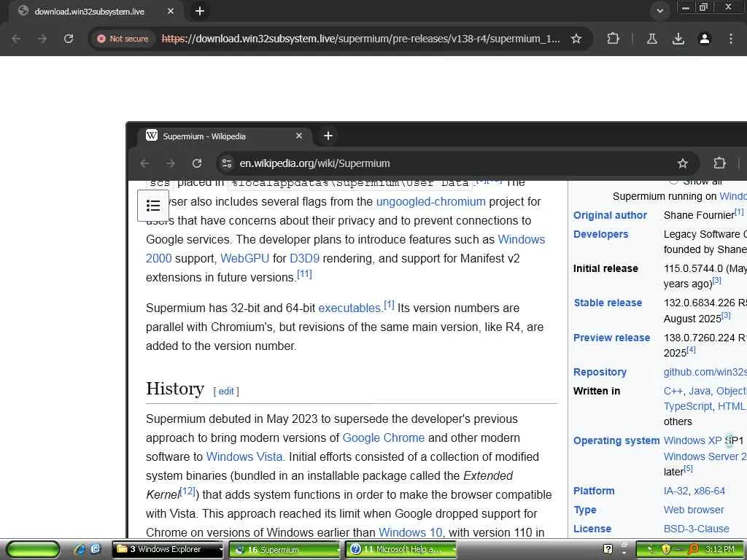Focus the outer address bar URL

360,39
